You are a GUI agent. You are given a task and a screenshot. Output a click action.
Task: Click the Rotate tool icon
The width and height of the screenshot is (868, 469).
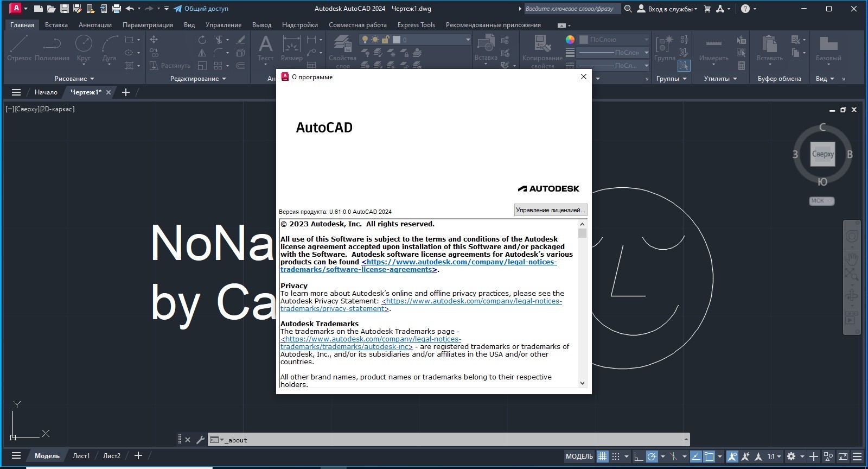202,40
